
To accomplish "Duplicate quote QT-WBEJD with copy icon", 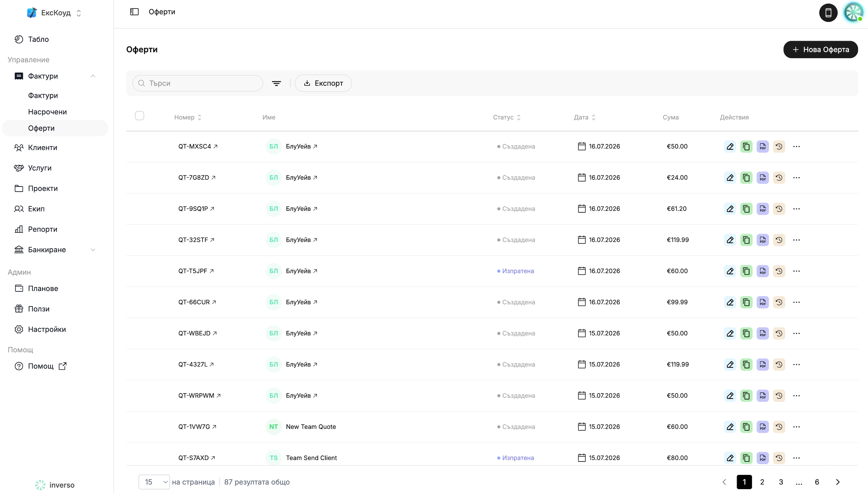I will pos(746,334).
